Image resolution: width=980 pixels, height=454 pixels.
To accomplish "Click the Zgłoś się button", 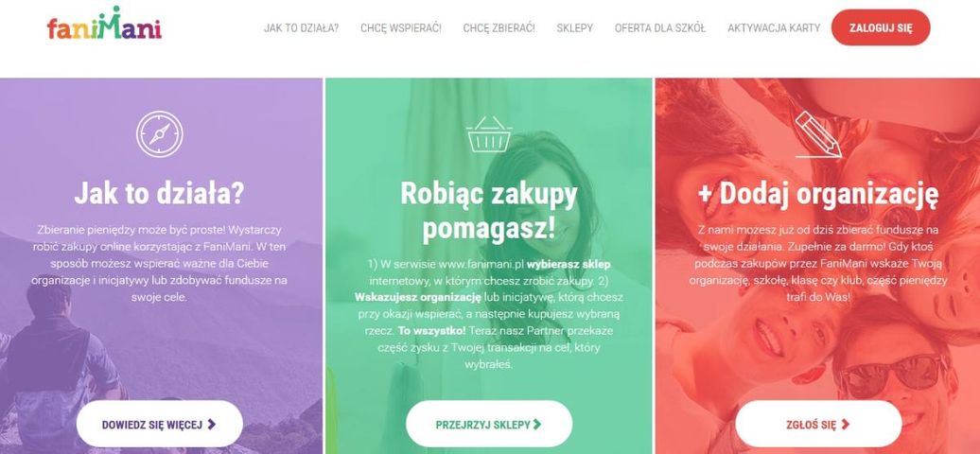I will [x=818, y=424].
